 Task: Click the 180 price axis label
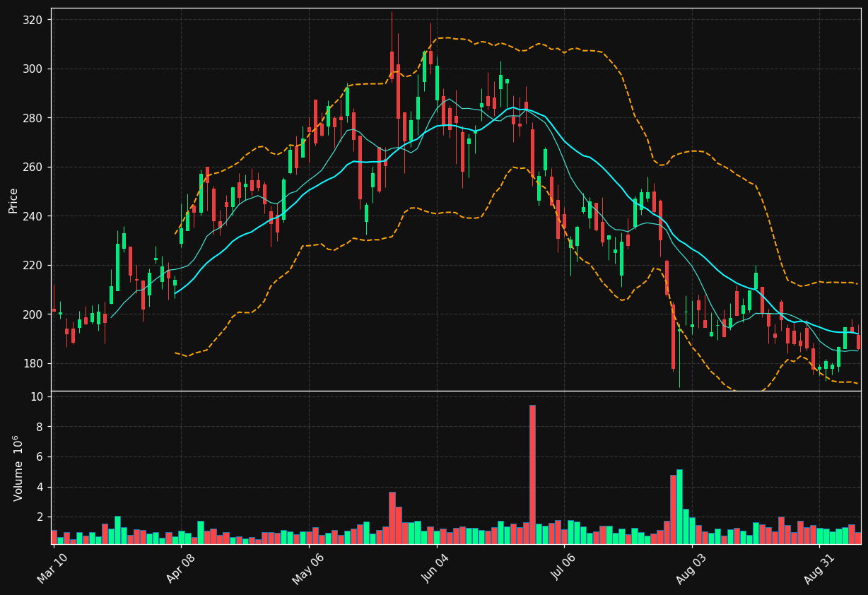34,364
